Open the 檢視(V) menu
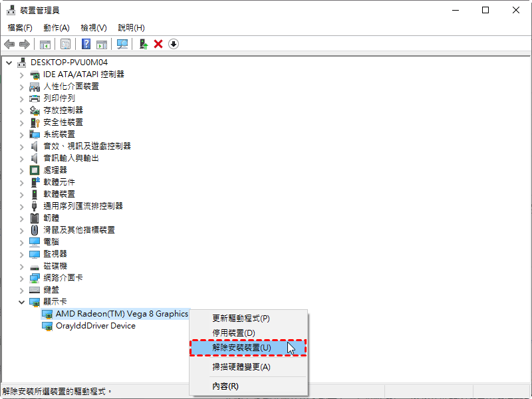The width and height of the screenshot is (532, 399). pyautogui.click(x=93, y=27)
